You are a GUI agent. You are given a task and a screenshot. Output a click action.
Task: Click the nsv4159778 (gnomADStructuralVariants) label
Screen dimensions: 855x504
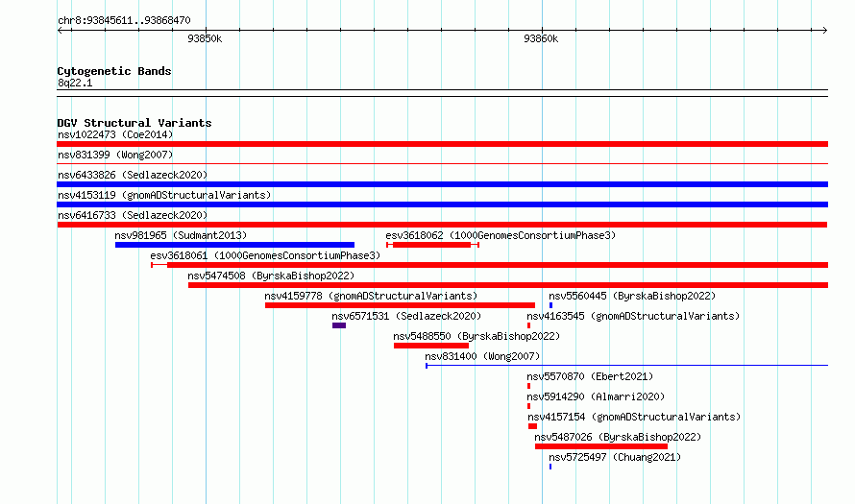point(371,296)
